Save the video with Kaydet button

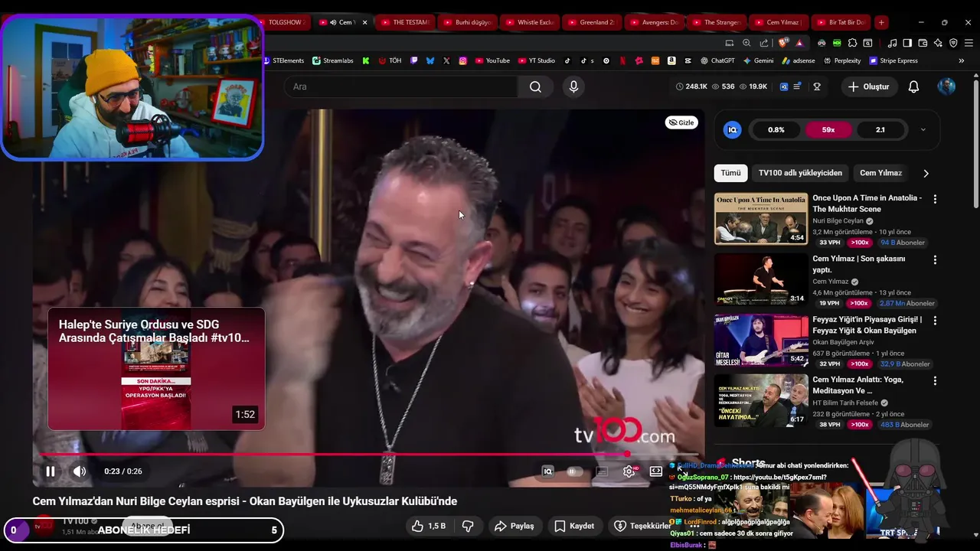pos(574,526)
